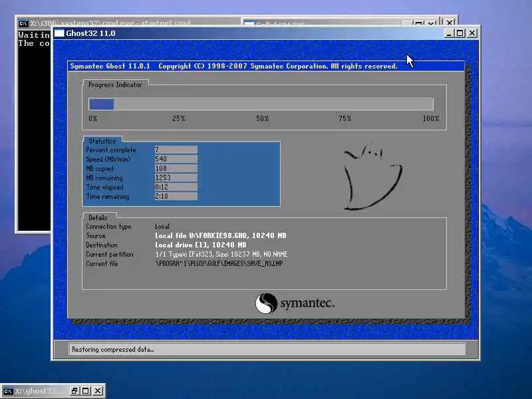Click the restore progress bar
The width and height of the screenshot is (532, 399).
(x=261, y=104)
